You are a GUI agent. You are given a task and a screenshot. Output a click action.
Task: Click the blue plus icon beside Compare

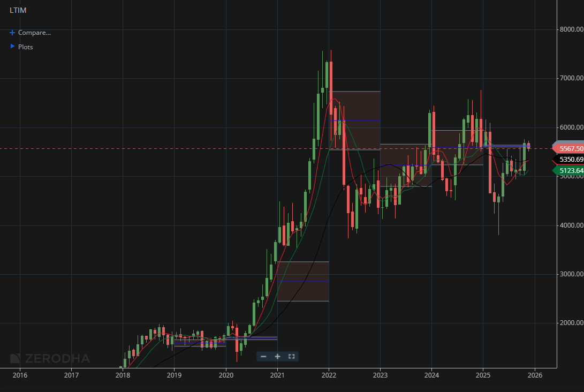(x=12, y=33)
